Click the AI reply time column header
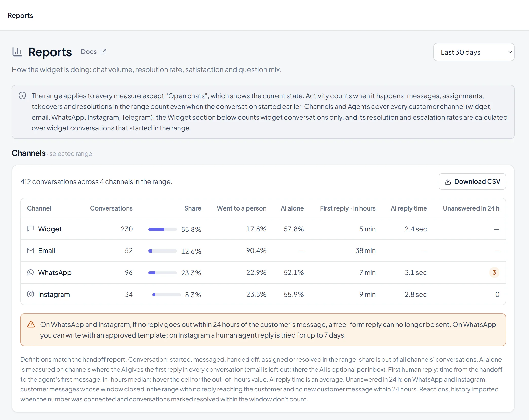 coord(409,208)
